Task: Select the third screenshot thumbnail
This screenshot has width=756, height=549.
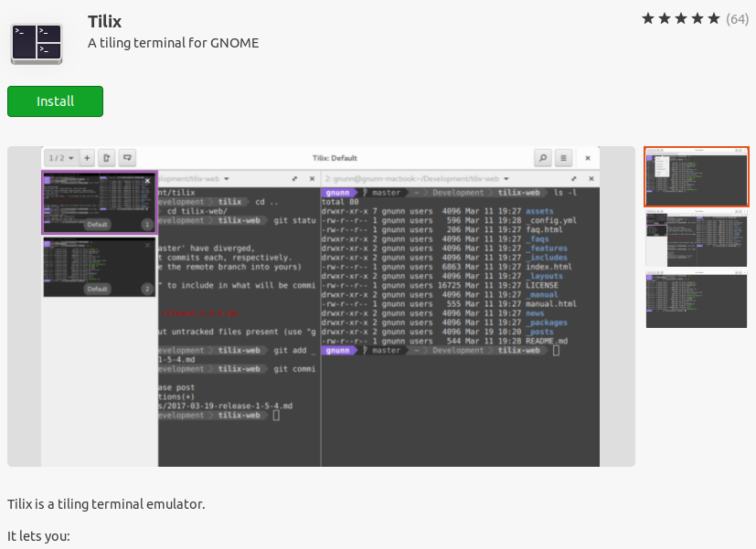Action: (x=697, y=300)
